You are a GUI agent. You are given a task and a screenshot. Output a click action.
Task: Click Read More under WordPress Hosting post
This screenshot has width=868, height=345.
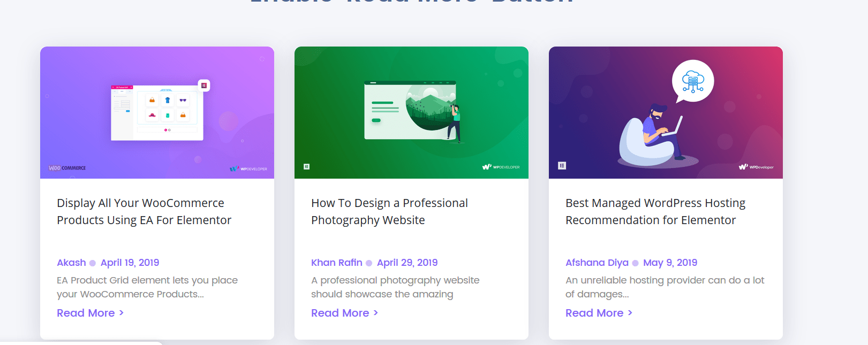click(x=599, y=313)
